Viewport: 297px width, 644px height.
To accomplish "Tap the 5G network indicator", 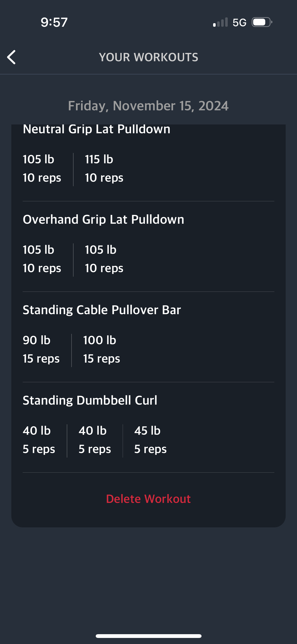I will [239, 23].
